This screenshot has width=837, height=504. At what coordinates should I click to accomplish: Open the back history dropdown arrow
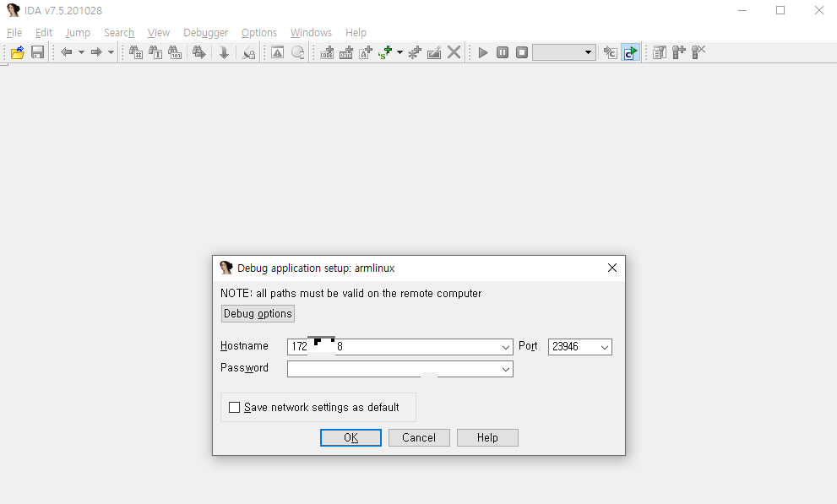point(81,52)
